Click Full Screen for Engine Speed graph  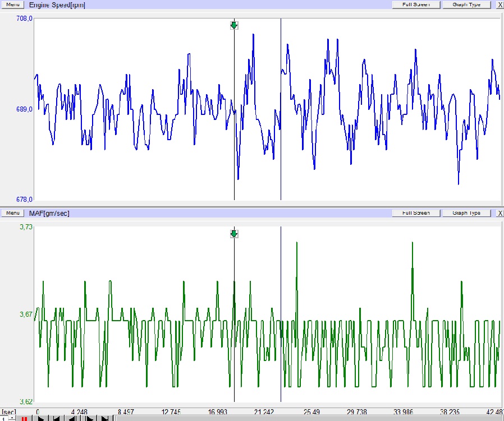(x=416, y=4)
